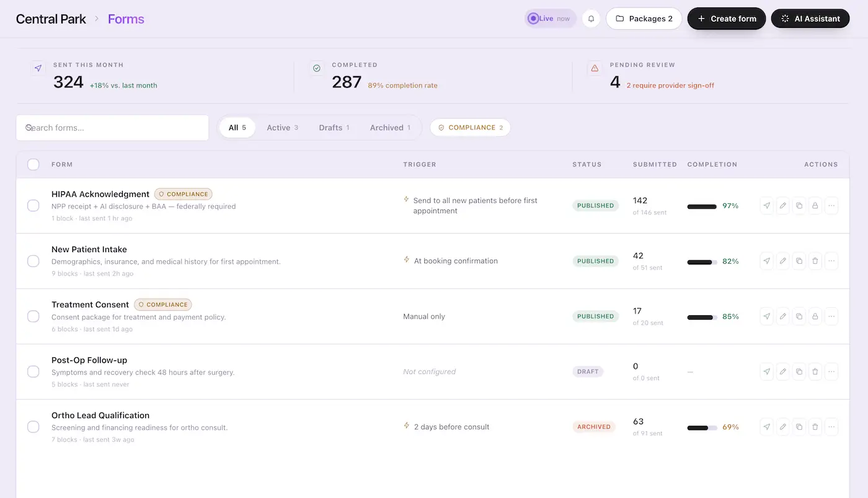Duplicate the Treatment Consent form
868x498 pixels.
point(799,317)
